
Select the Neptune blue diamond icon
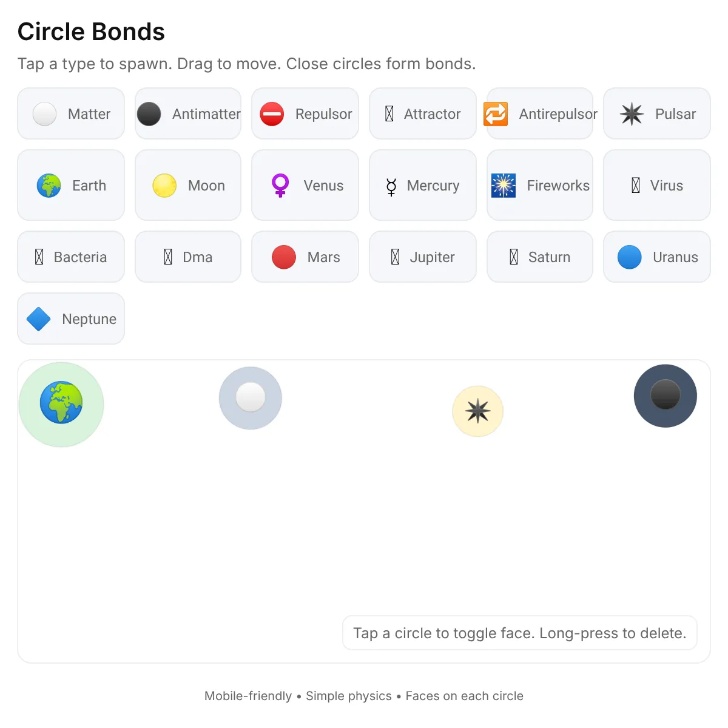click(39, 318)
